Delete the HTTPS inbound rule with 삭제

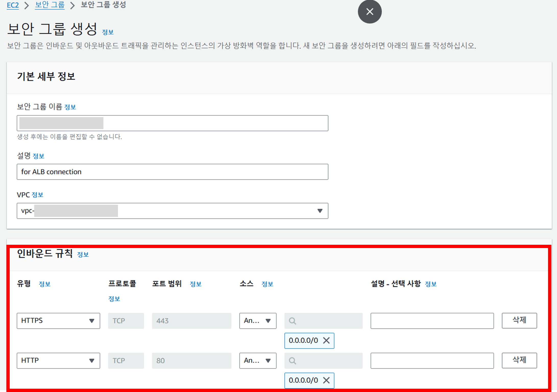pos(519,320)
